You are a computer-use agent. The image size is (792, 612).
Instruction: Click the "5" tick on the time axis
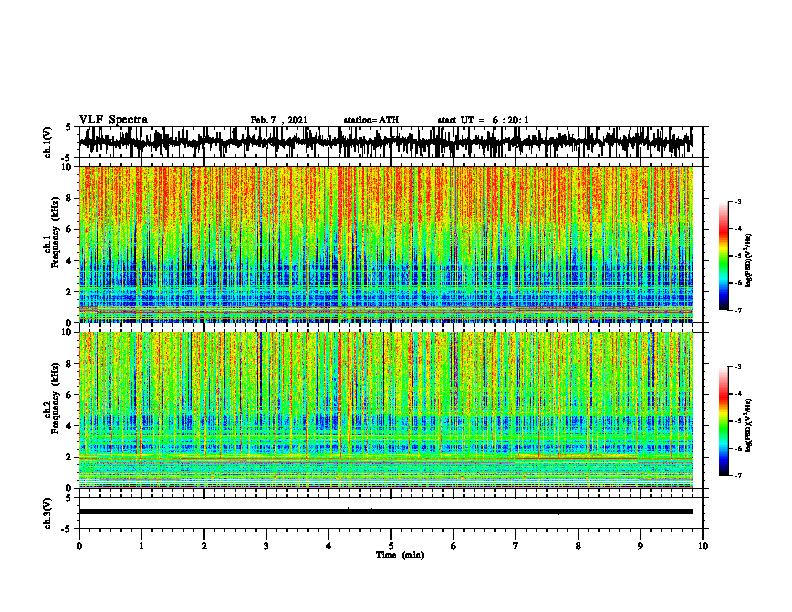[391, 546]
